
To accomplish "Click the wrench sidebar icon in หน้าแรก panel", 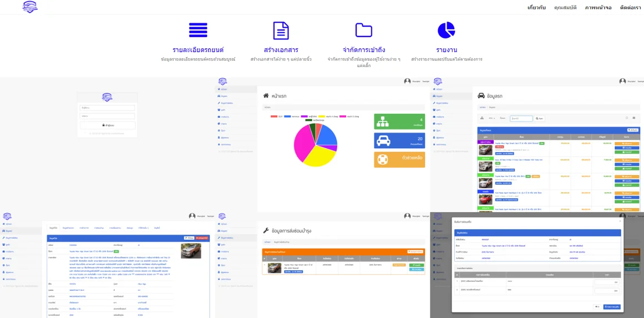I will coord(219,103).
